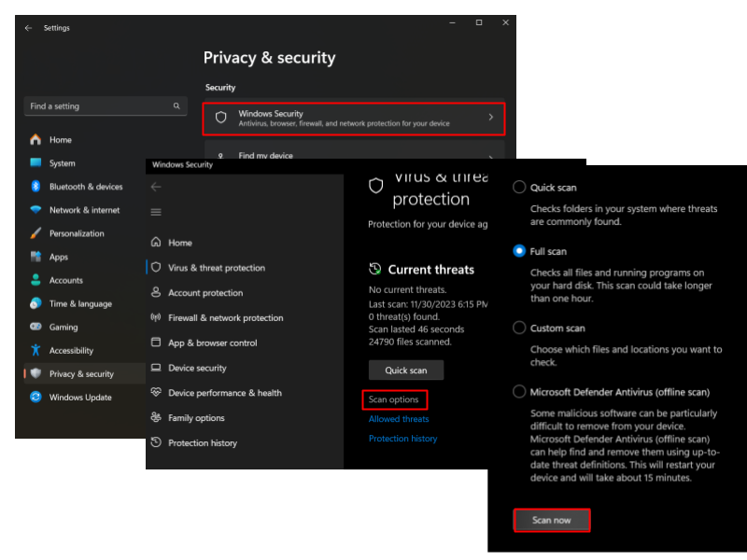
Task: Click the Windows Update sync icon
Action: point(35,397)
